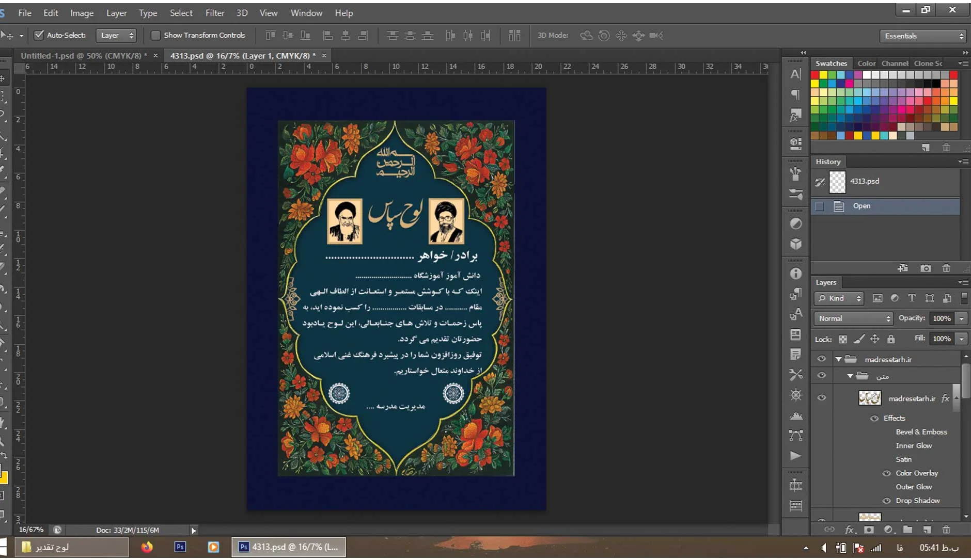Open Firefox from the taskbar
Viewport: 971px width, 560px height.
click(147, 547)
